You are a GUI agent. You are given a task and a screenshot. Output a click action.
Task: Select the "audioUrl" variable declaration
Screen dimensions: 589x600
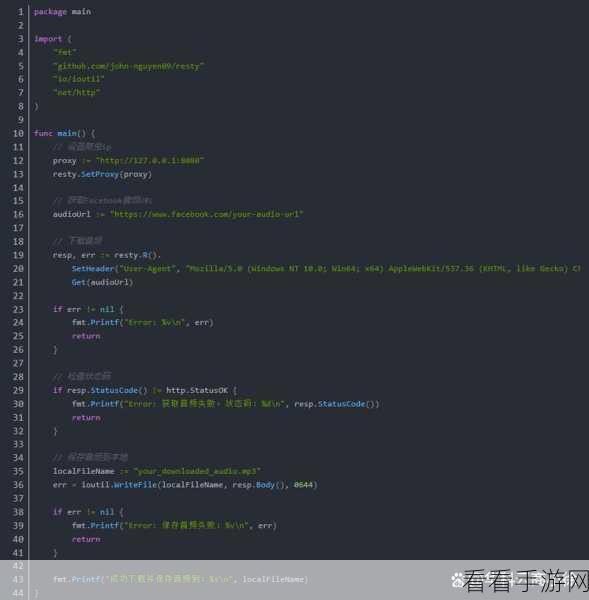point(72,214)
